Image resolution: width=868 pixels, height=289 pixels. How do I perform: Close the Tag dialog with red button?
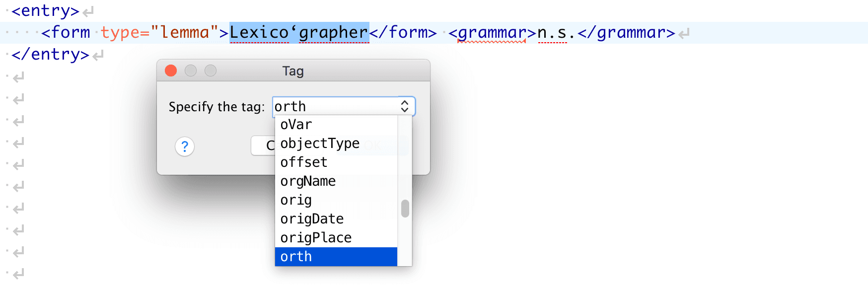(x=171, y=71)
